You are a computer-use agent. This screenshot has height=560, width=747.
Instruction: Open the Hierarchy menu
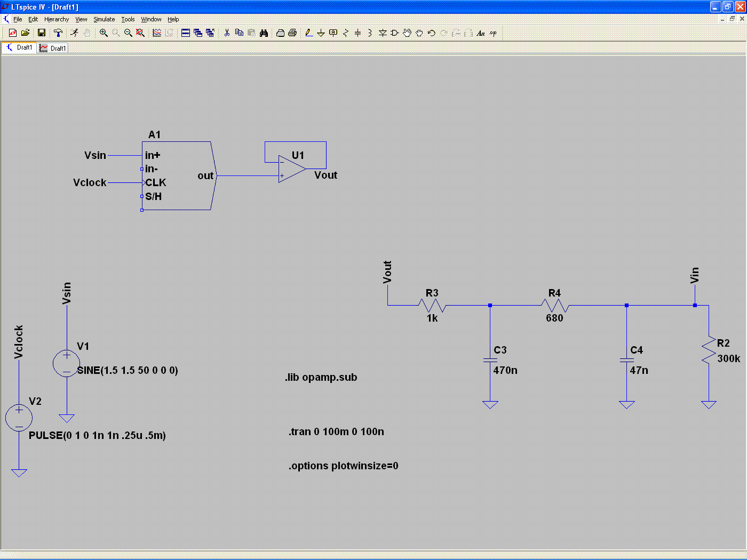pyautogui.click(x=57, y=19)
